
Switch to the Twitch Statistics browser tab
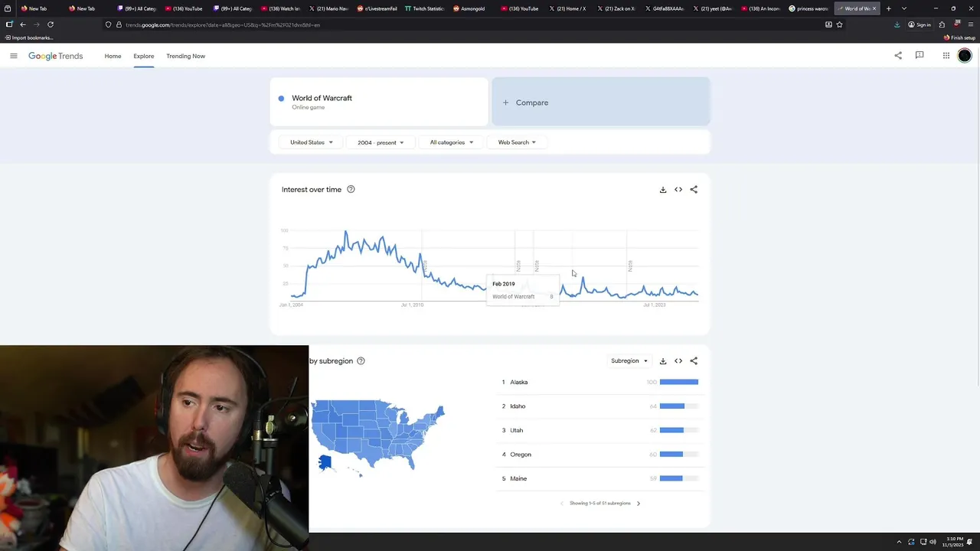click(423, 8)
